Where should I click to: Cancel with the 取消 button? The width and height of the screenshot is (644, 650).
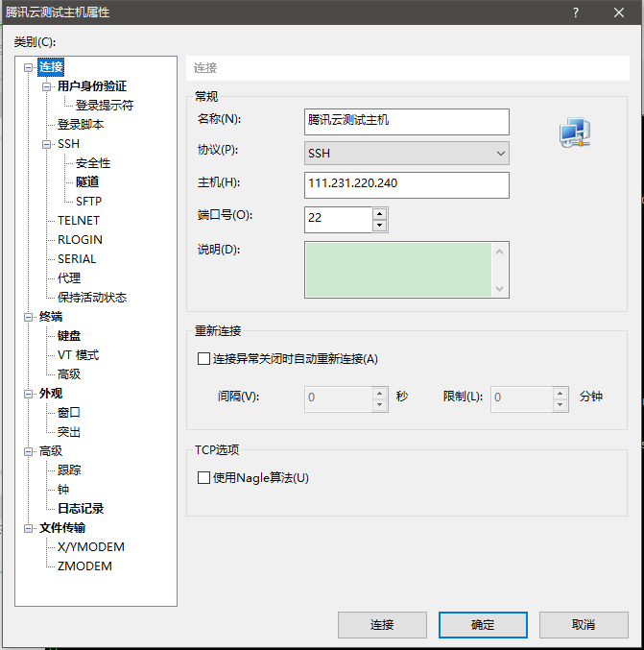click(x=584, y=625)
